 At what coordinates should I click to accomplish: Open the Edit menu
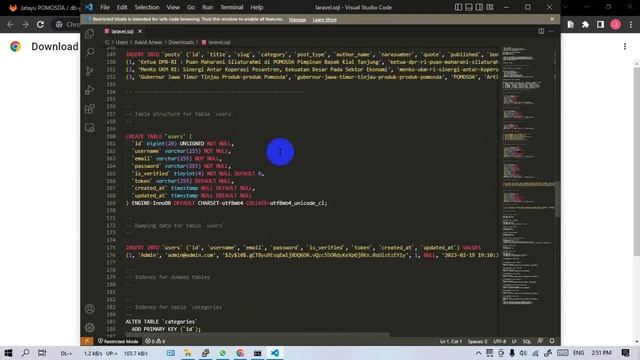point(122,7)
